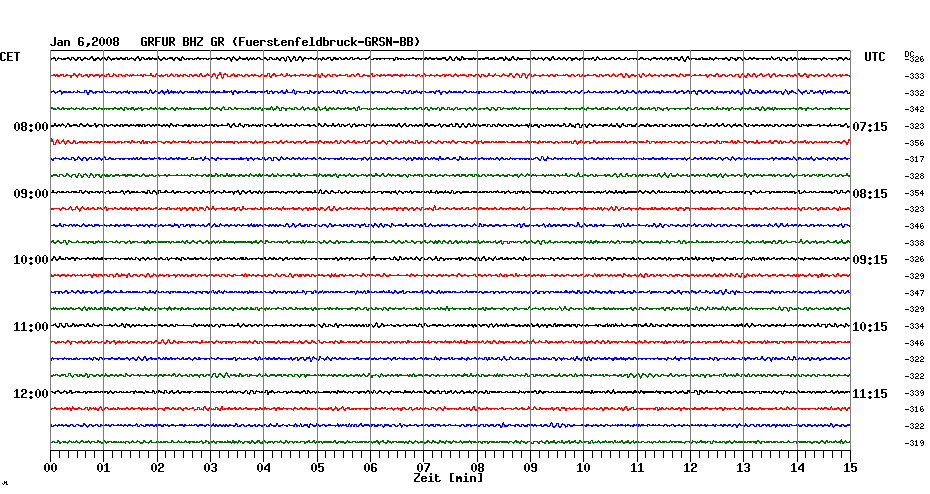The image size is (930, 494).
Task: Click the "05" minute axis label
Action: click(317, 468)
